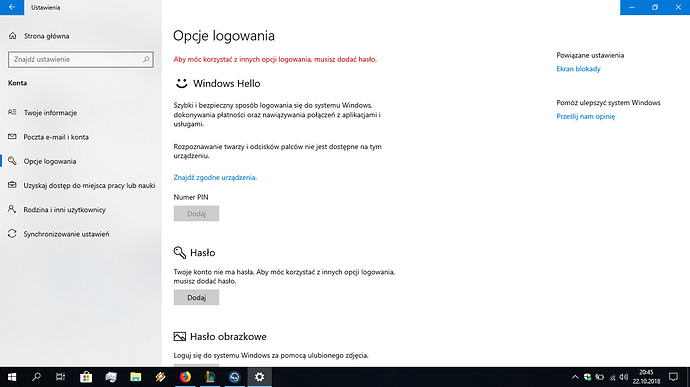Click Dodaj button under Hasło
The image size is (690, 387).
[196, 298]
